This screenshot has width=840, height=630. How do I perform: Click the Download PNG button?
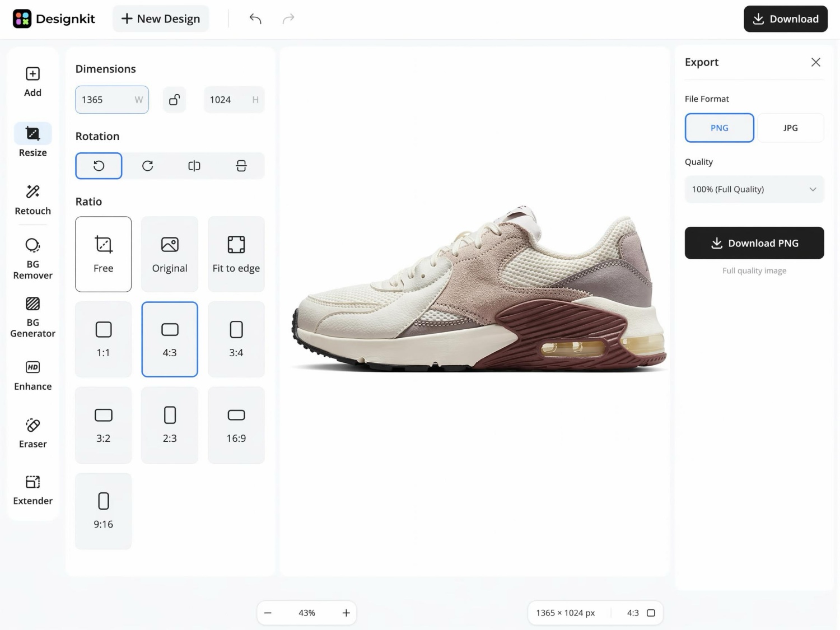[x=754, y=243]
